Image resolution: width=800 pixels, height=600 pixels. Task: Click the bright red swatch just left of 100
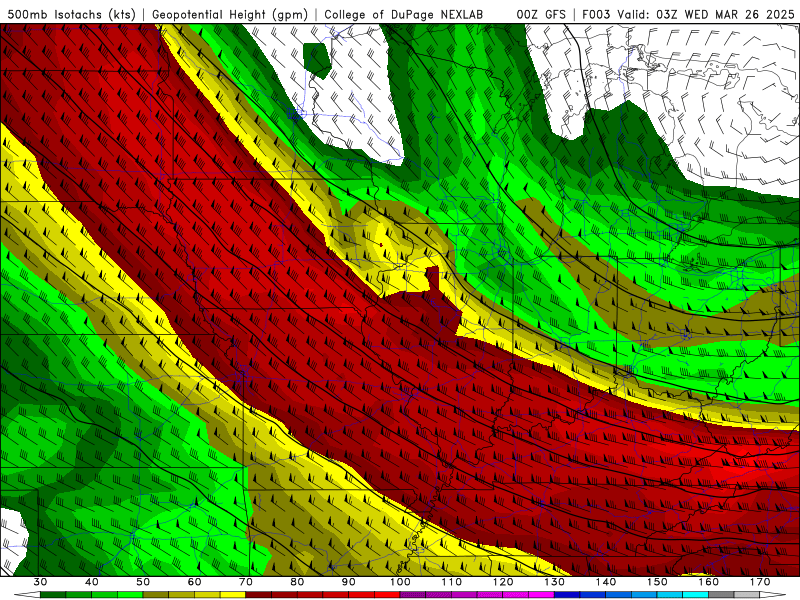(x=387, y=595)
